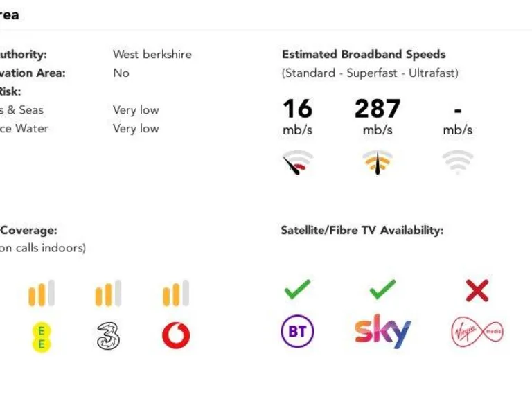This screenshot has width=532, height=399.
Task: Click the superfast broadband speedometer gauge
Action: [x=378, y=163]
